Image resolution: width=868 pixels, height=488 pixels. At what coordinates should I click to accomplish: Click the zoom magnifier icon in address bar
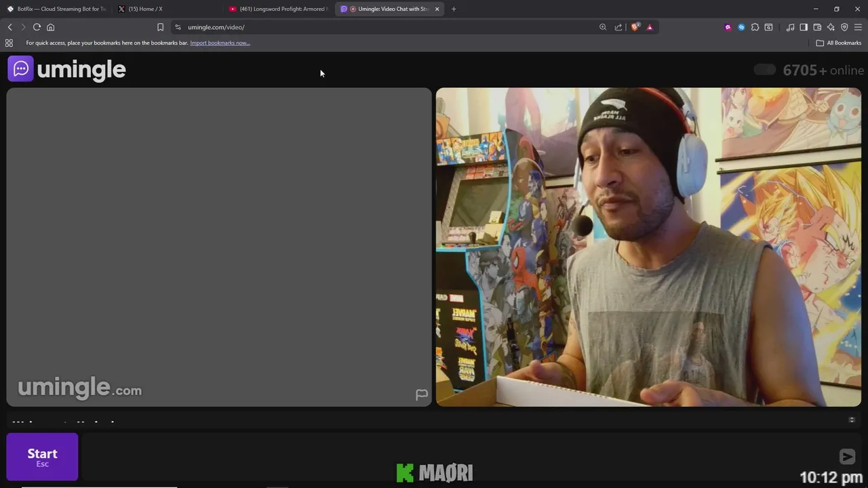tap(603, 27)
